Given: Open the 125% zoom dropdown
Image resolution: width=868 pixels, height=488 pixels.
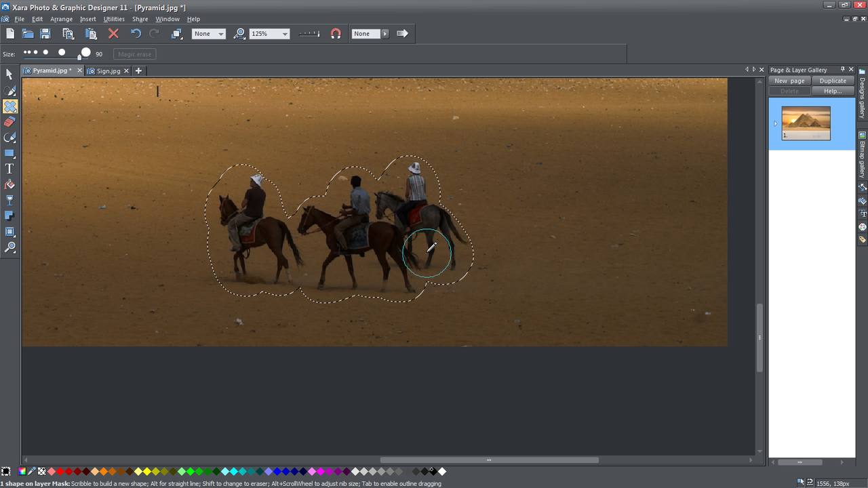Looking at the screenshot, I should point(285,34).
